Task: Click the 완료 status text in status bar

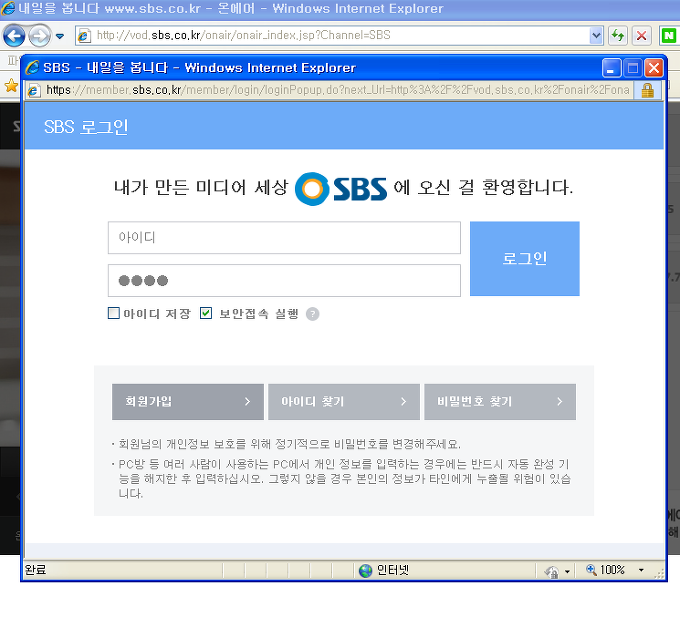Action: tap(35, 570)
